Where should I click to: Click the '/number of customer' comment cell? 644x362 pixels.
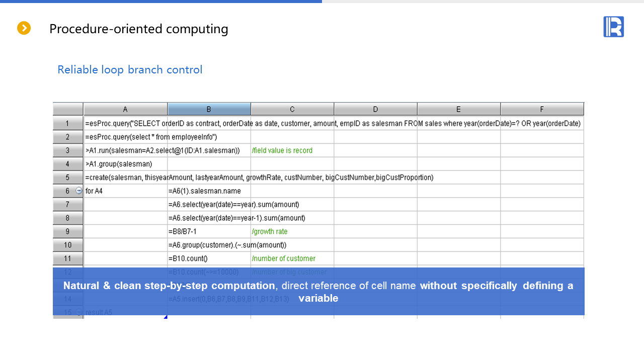pyautogui.click(x=292, y=259)
